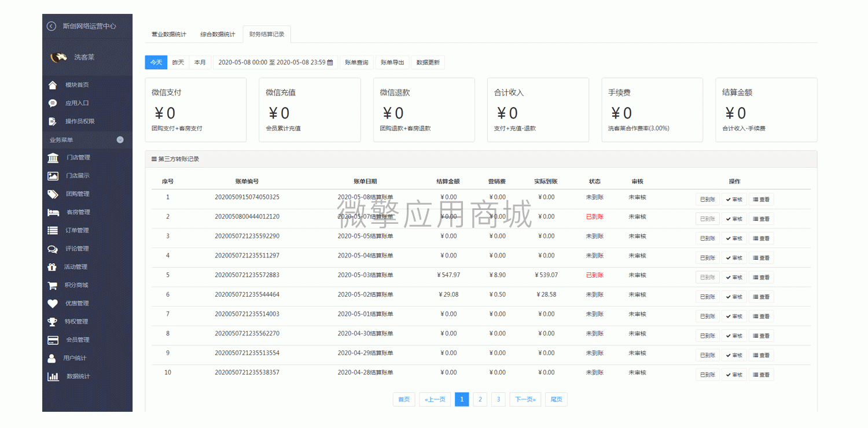Collapse the 业务菜单 section chevron
Screen dimensions: 868x428
click(x=120, y=139)
